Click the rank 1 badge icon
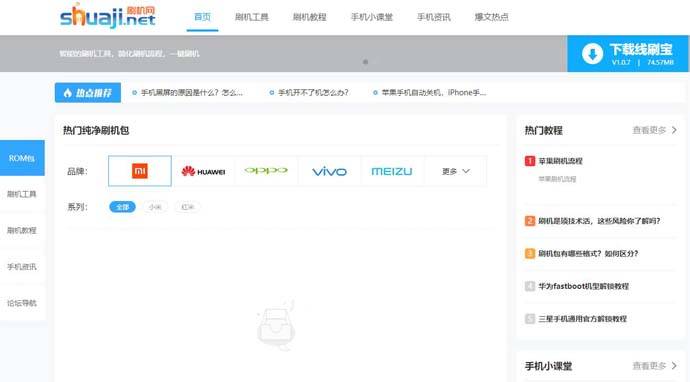The width and height of the screenshot is (690, 382). 530,161
